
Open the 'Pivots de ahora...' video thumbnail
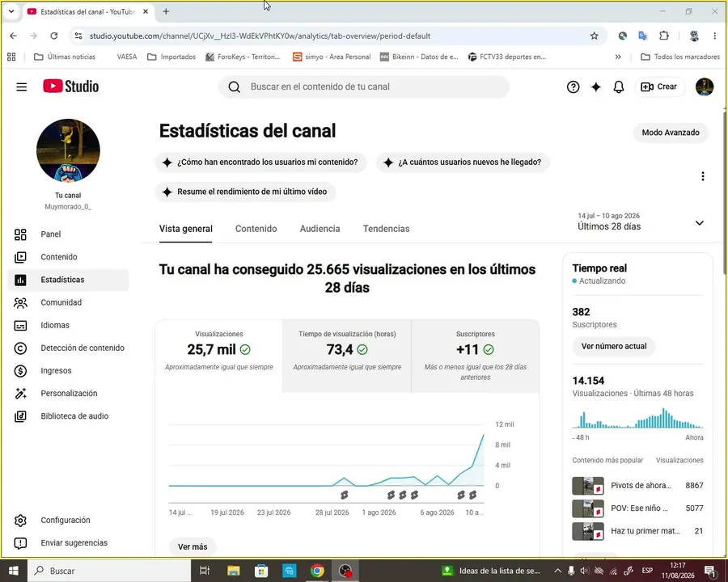pyautogui.click(x=588, y=486)
